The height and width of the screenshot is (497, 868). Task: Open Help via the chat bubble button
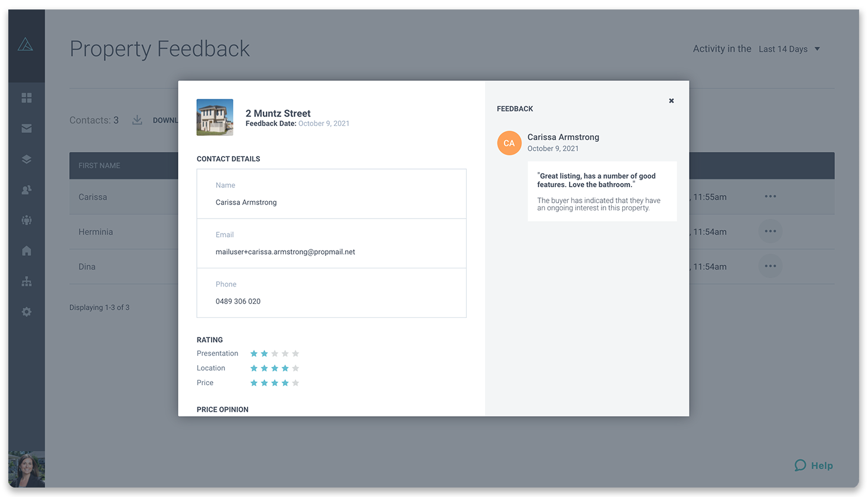(801, 465)
